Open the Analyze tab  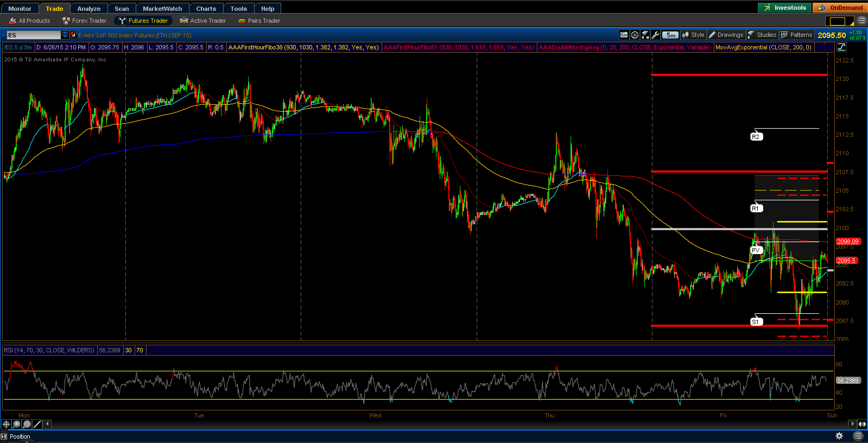[89, 9]
